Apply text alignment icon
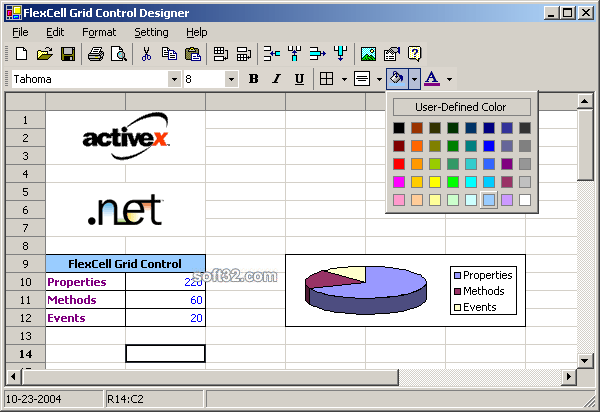 point(362,79)
